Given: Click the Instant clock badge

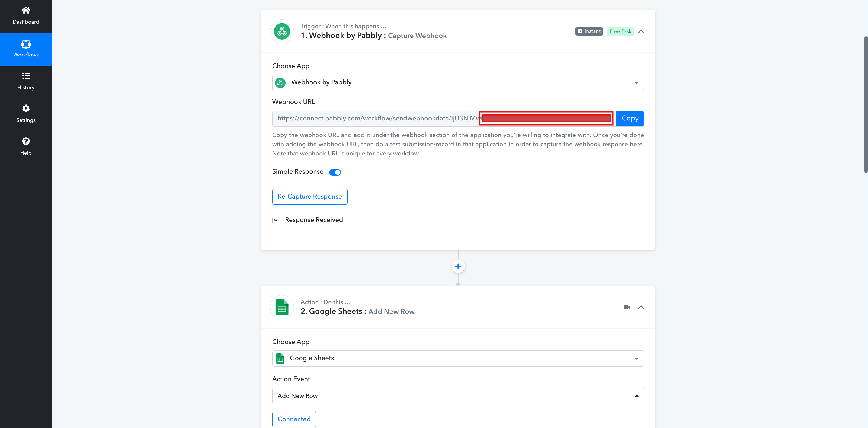Looking at the screenshot, I should tap(589, 31).
